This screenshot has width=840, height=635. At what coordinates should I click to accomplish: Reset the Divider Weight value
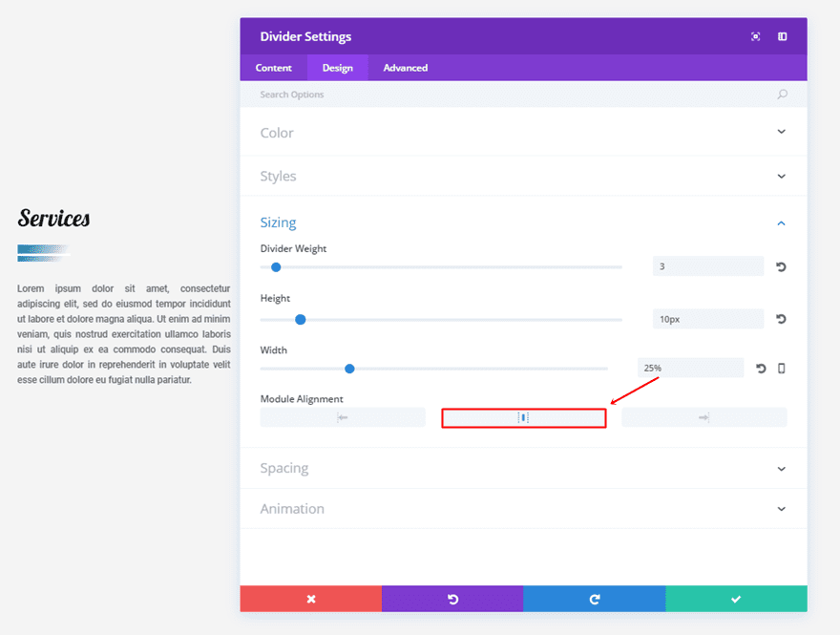[x=781, y=267]
